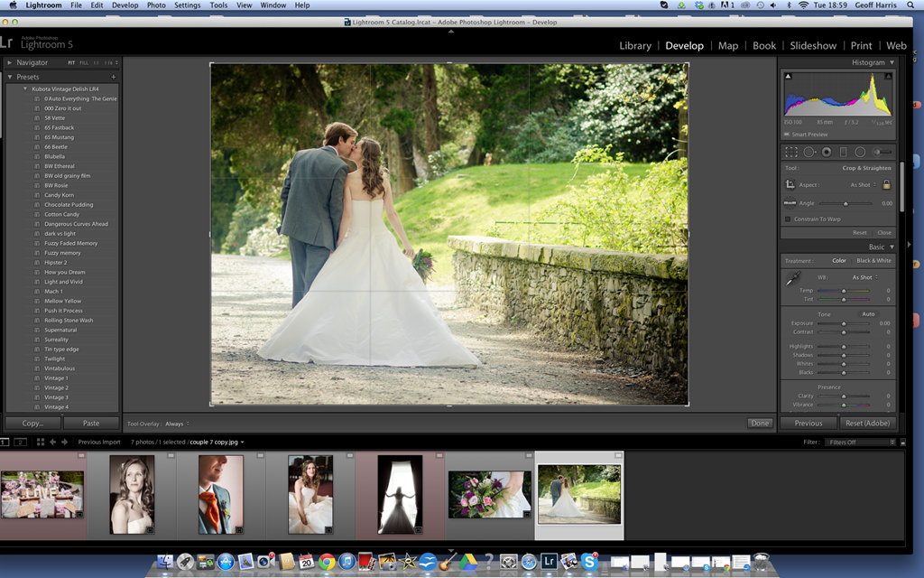Pick the Radial Filter tool
The image size is (924, 578).
tap(860, 152)
